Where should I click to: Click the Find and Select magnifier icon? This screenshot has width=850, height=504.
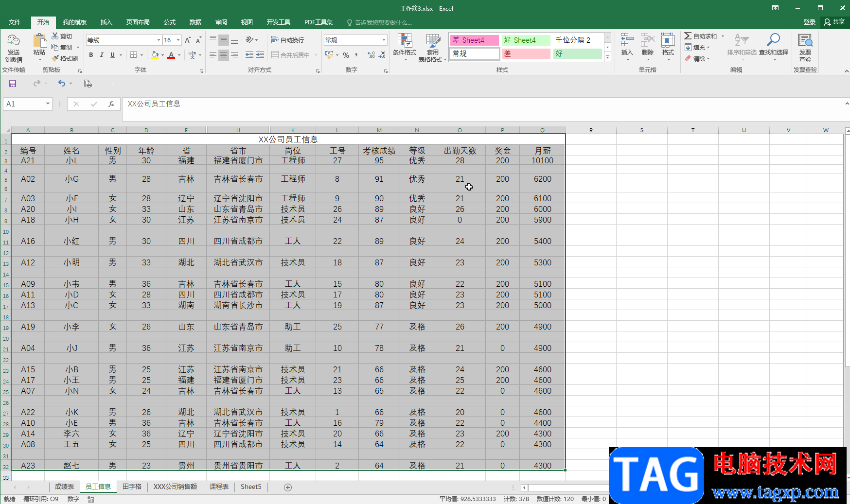pos(773,40)
